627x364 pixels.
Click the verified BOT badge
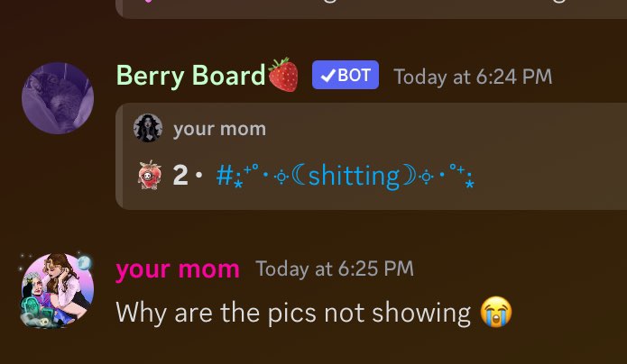click(346, 75)
